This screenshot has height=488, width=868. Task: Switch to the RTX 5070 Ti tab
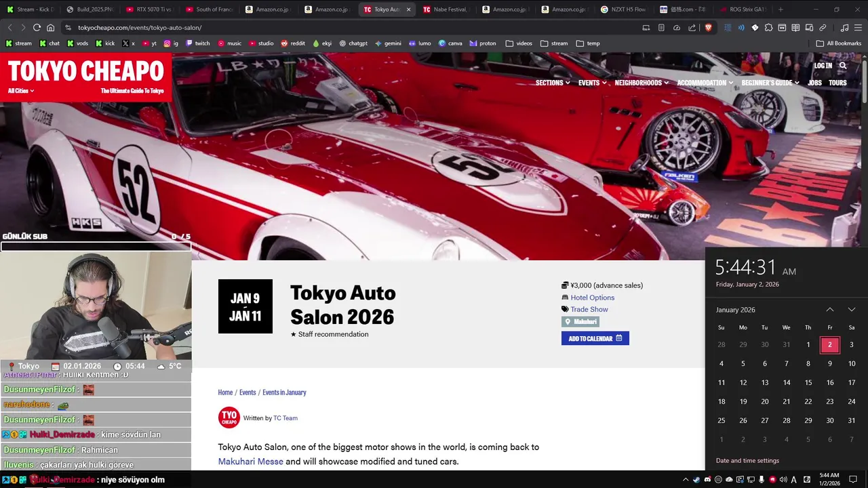click(x=149, y=9)
